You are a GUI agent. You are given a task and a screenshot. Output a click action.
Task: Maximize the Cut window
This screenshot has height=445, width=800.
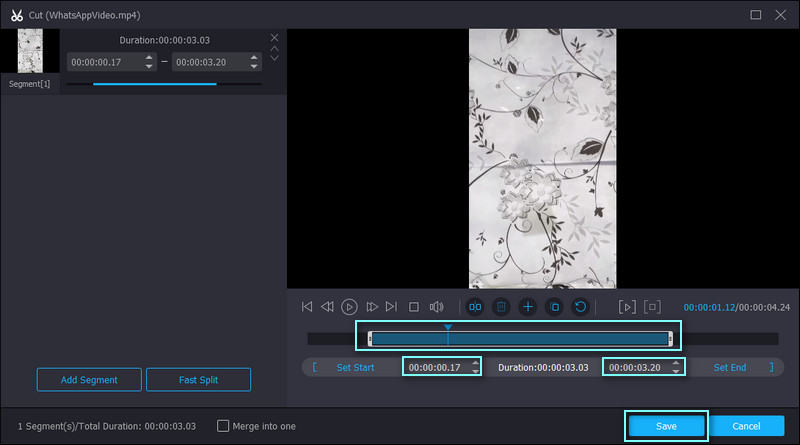[x=756, y=15]
